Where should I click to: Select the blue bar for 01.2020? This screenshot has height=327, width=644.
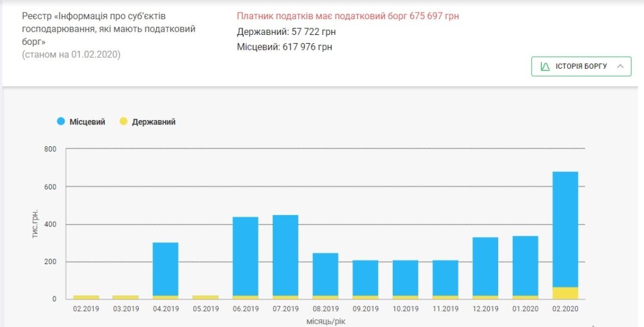(x=525, y=266)
